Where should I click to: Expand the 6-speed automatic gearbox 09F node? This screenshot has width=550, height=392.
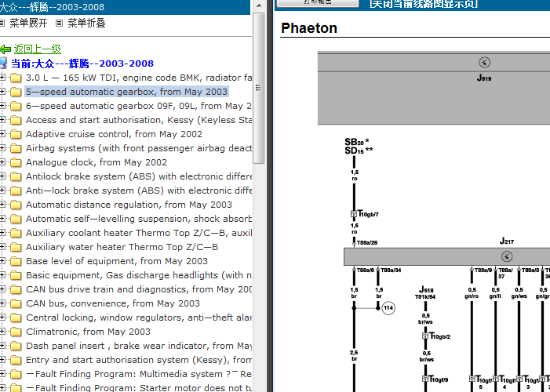click(2, 106)
